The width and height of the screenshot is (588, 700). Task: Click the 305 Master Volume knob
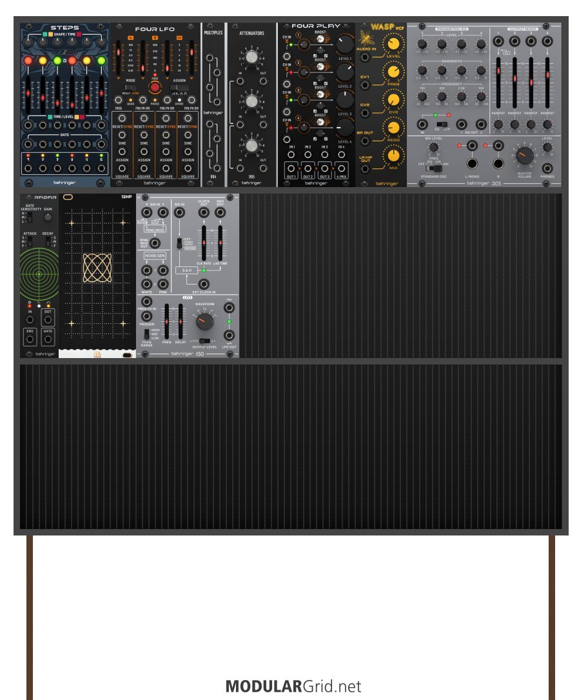click(x=524, y=155)
